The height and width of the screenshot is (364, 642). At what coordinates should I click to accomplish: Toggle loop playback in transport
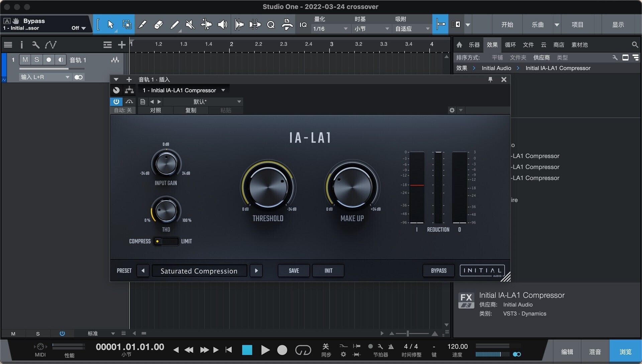coord(303,350)
